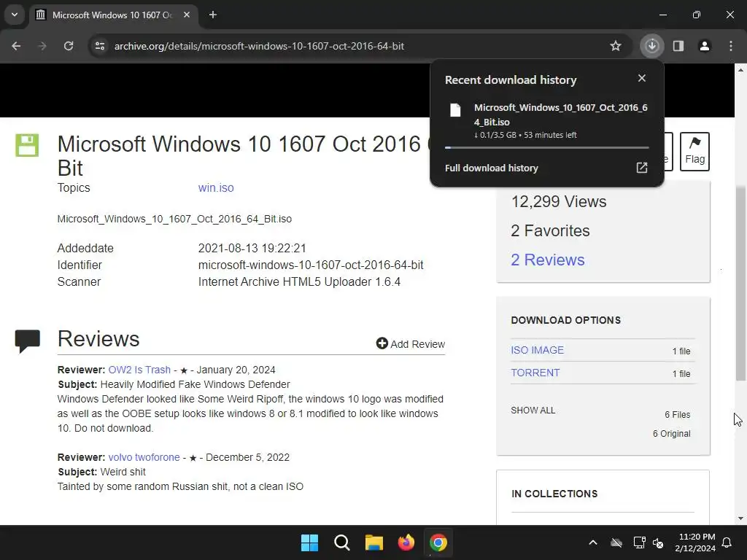Open the notification bell

727,542
